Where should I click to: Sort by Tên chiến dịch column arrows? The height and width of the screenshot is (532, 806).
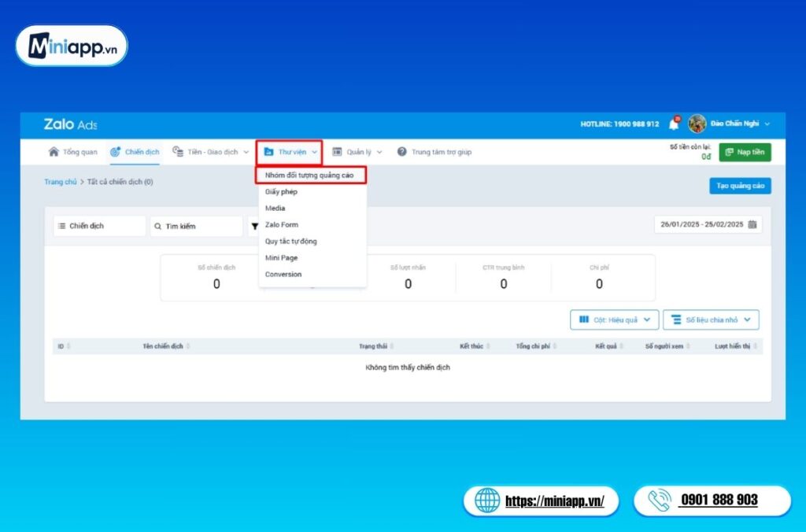tap(188, 346)
